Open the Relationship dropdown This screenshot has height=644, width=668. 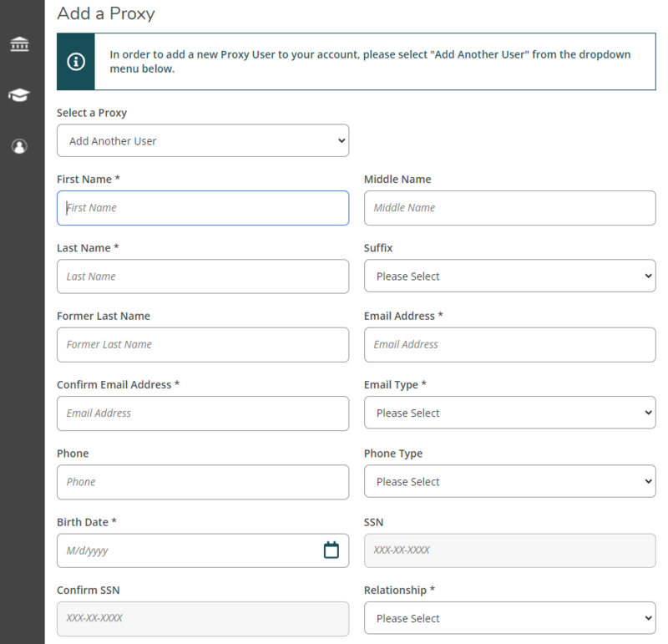point(509,618)
